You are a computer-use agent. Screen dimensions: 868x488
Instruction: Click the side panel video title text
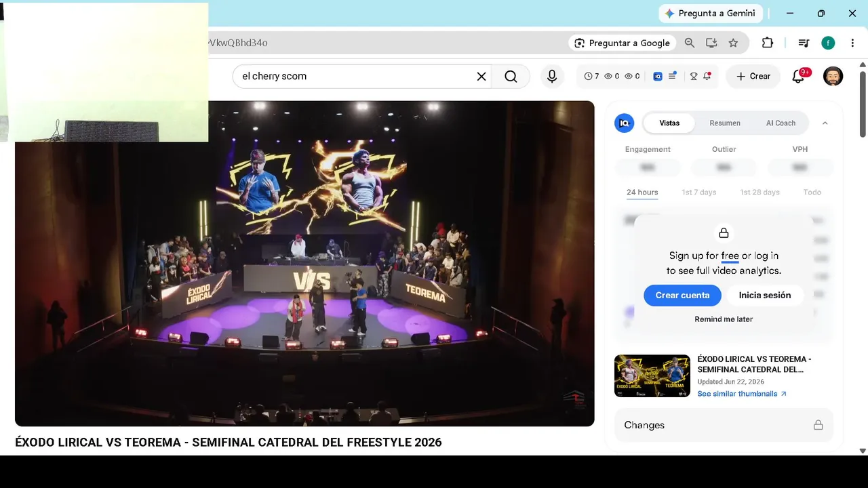click(x=754, y=365)
